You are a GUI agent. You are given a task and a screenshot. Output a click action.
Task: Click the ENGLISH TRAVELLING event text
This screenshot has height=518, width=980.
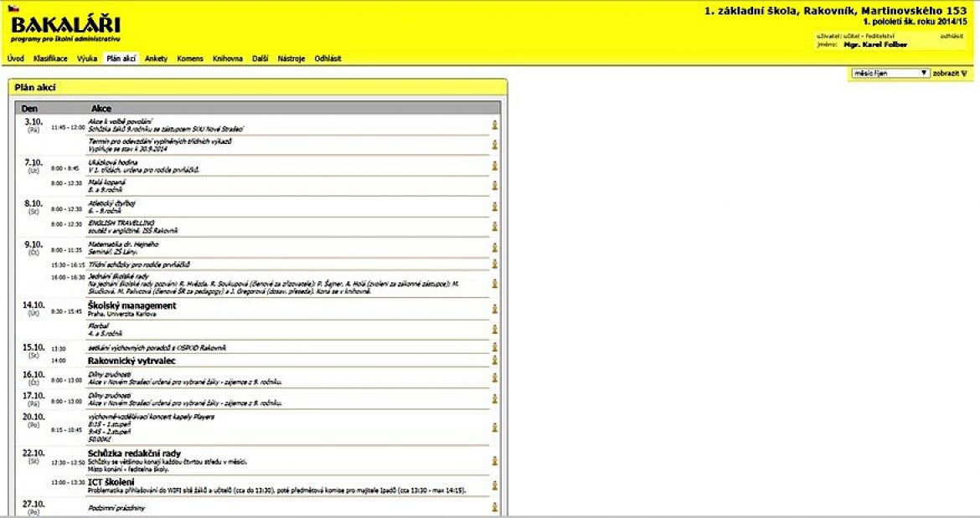[121, 223]
